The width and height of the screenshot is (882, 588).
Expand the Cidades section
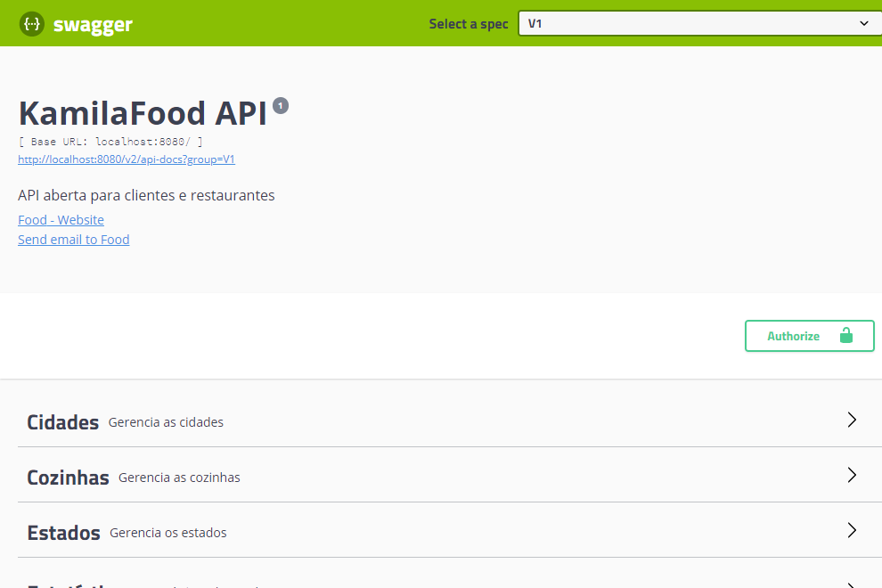(450, 421)
